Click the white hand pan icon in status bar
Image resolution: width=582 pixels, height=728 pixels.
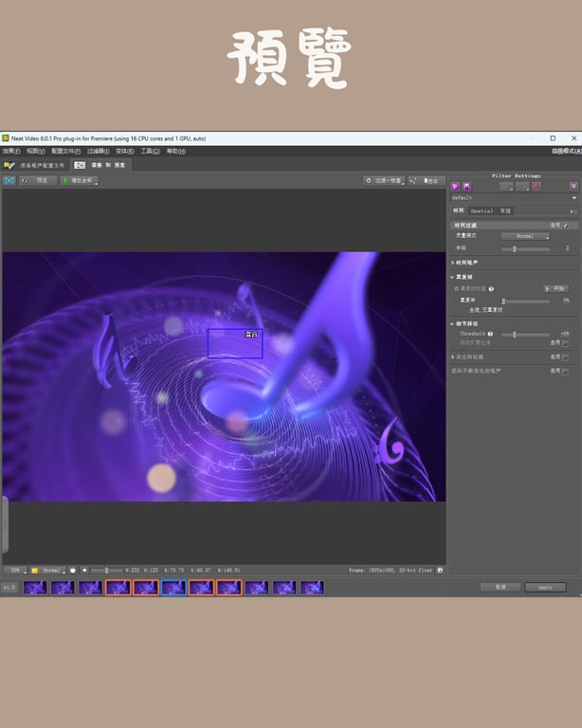73,571
